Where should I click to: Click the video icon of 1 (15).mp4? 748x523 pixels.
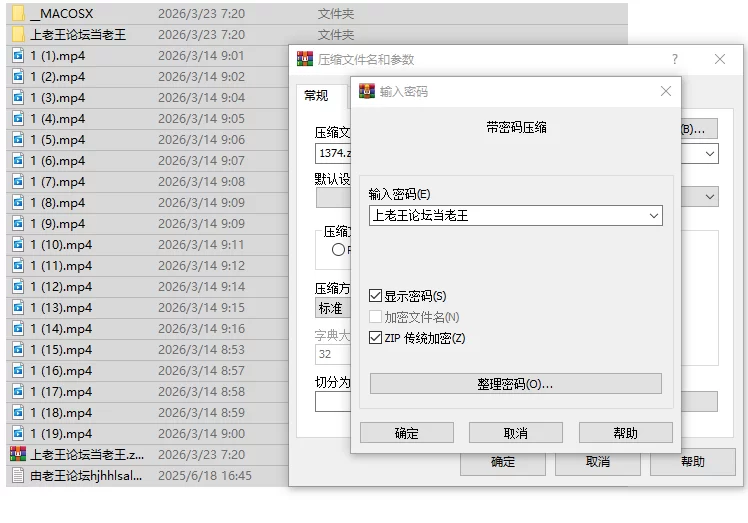click(x=18, y=349)
